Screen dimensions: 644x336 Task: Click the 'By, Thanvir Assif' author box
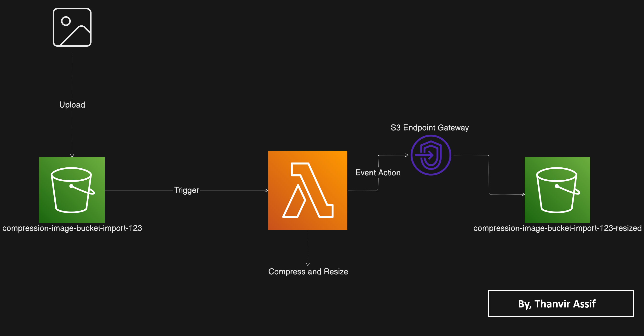point(560,303)
